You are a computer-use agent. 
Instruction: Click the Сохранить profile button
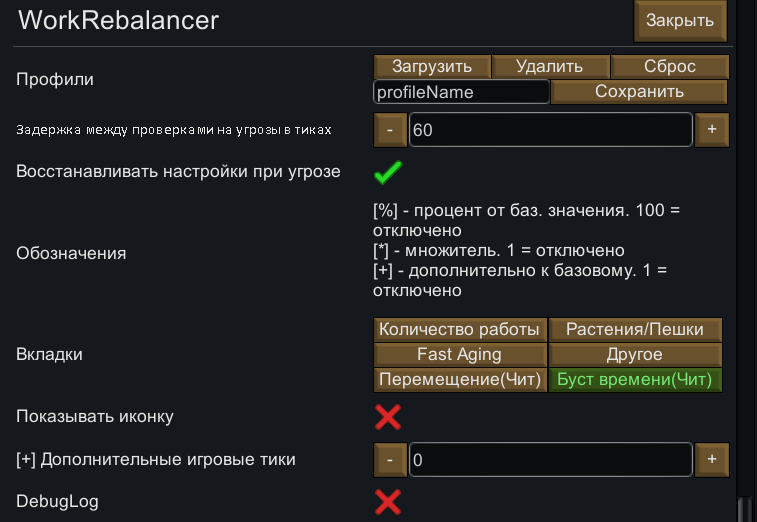click(x=639, y=92)
